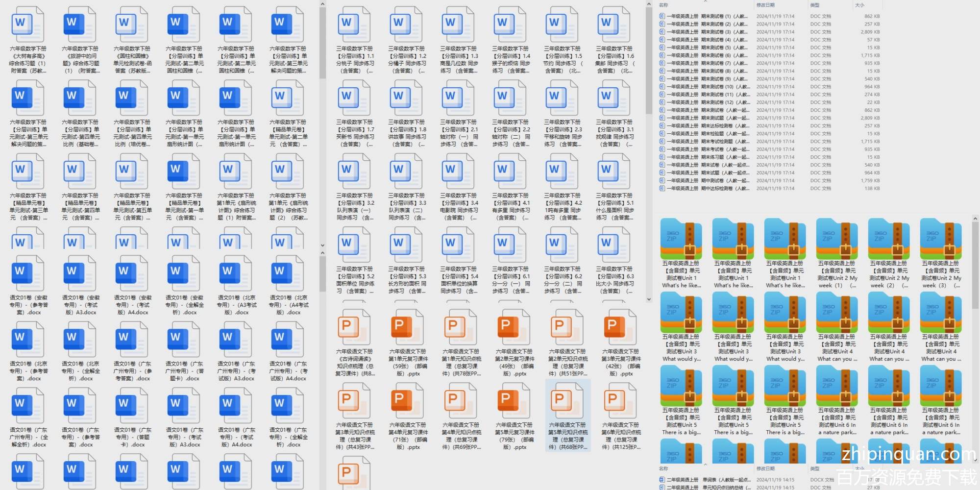Select the 1.3 商是几位数 Word file icon
The width and height of the screenshot is (980, 490).
[458, 24]
